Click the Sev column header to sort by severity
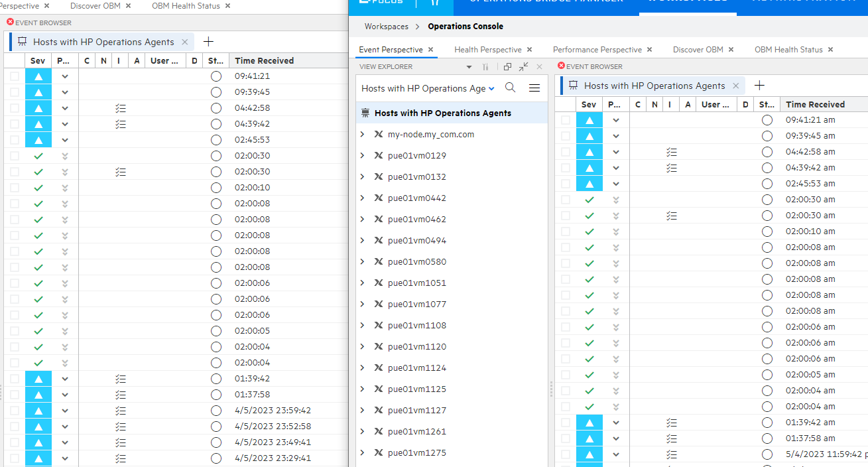 [x=588, y=104]
